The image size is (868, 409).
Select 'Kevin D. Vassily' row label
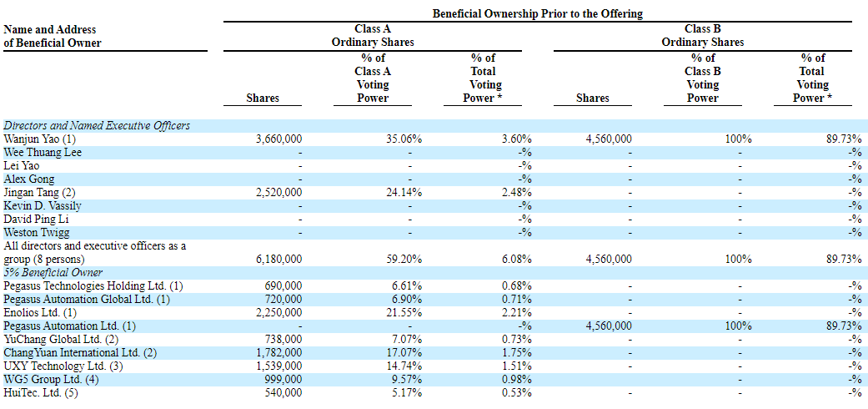click(43, 205)
